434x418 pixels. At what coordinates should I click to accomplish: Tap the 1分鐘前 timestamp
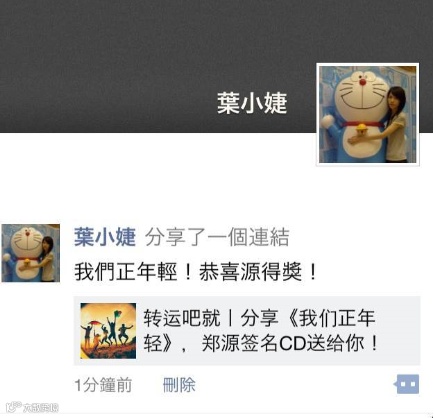click(x=103, y=385)
